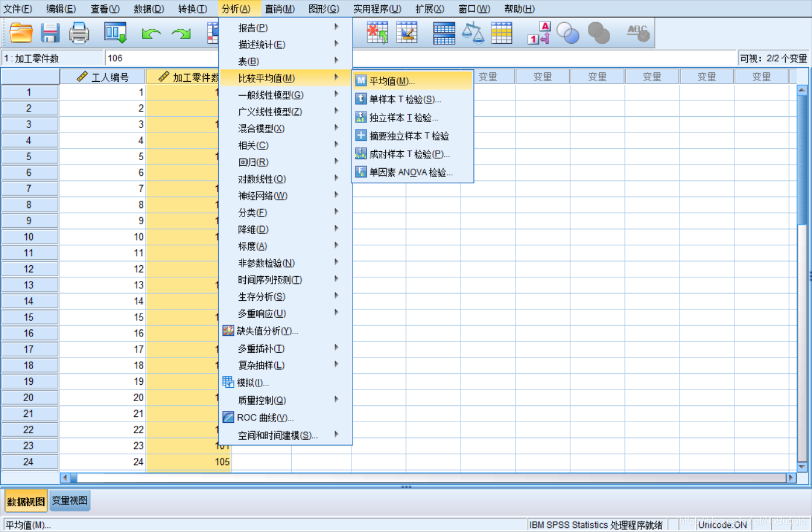Image resolution: width=812 pixels, height=532 pixels.
Task: Open 生存分析(S) menu entry
Action: (286, 297)
